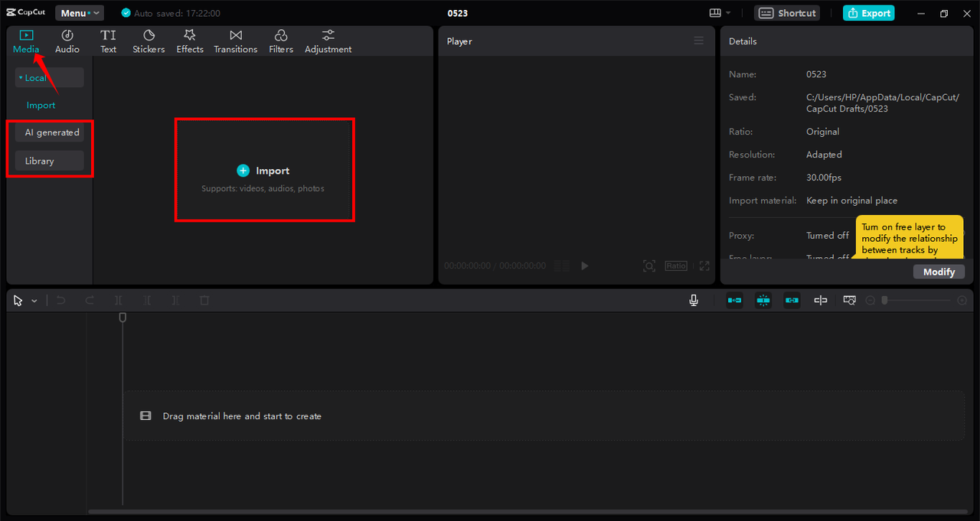Click the Export button
This screenshot has height=521, width=980.
pyautogui.click(x=869, y=13)
